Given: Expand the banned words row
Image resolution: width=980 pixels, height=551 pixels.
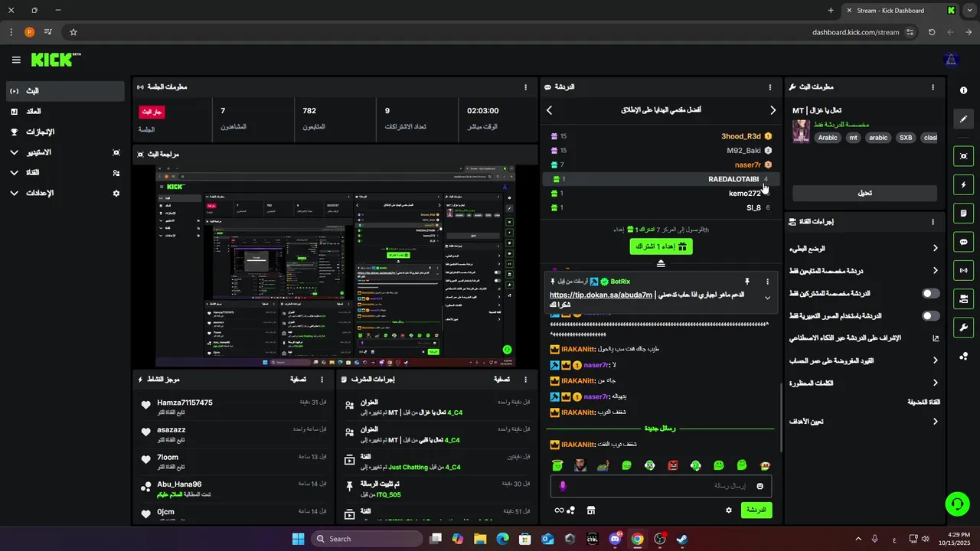Looking at the screenshot, I should 864,383.
